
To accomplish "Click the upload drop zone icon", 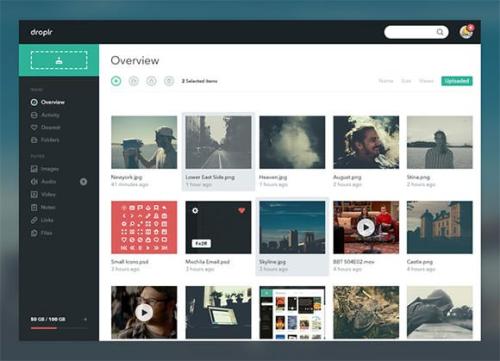I will (59, 60).
